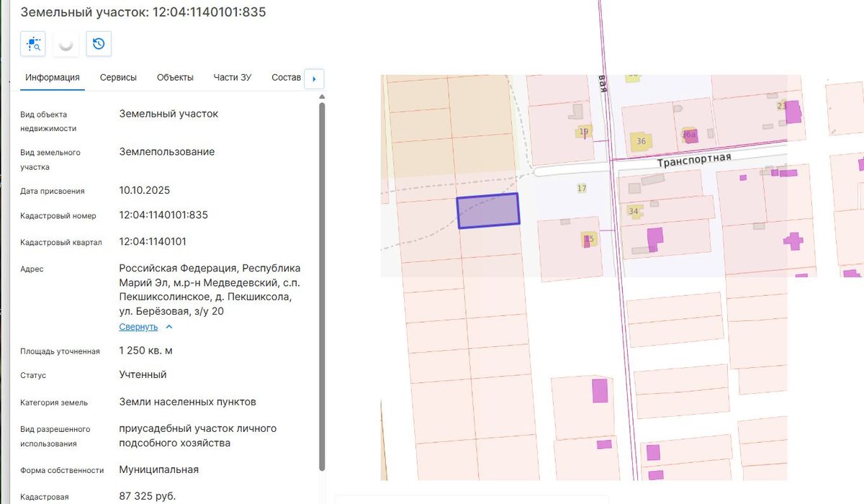Click the loading spinner button in toolbar
Screen dimensions: 864x504
point(66,44)
